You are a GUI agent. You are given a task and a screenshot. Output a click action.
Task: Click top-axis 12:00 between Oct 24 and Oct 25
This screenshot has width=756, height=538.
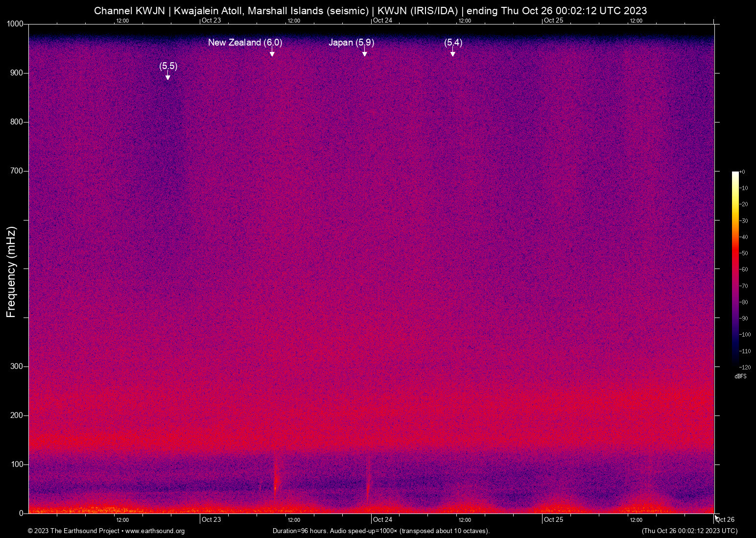(465, 21)
